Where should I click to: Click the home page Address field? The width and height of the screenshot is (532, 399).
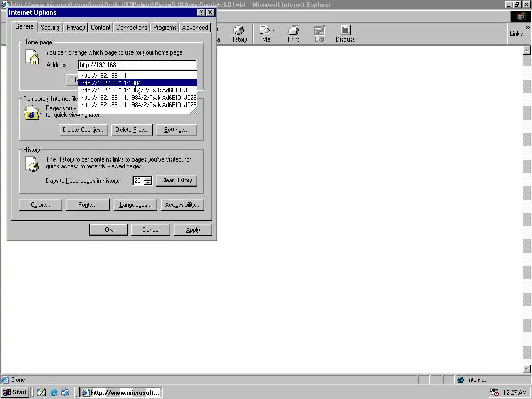click(137, 65)
